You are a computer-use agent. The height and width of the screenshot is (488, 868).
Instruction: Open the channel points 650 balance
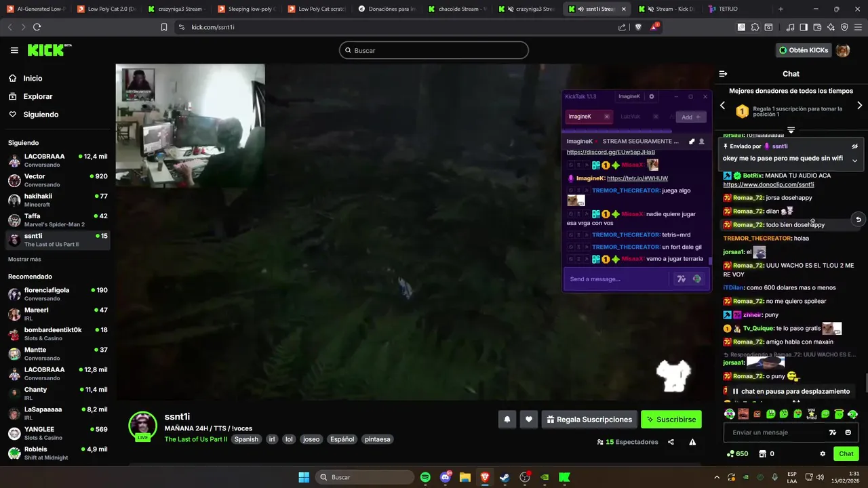pyautogui.click(x=737, y=453)
